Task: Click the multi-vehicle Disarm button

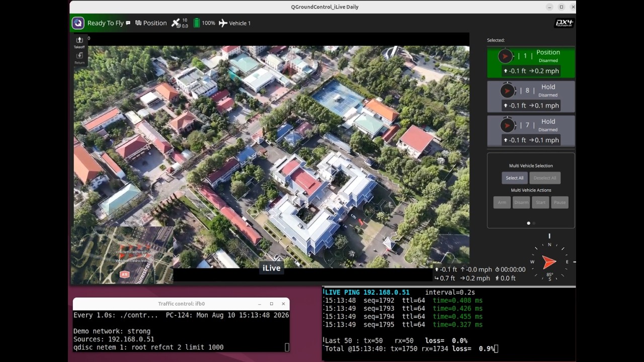Action: pos(521,202)
